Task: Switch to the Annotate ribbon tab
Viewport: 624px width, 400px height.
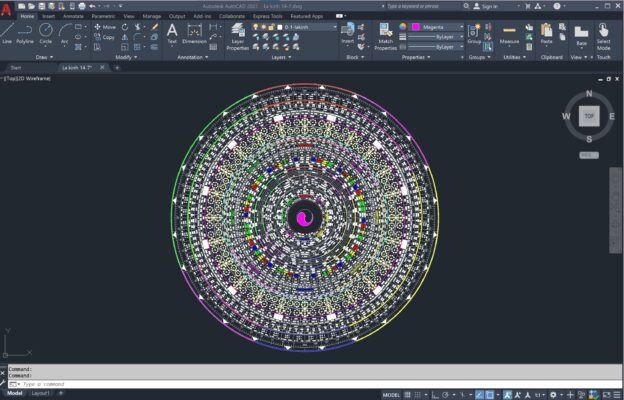Action: pyautogui.click(x=73, y=16)
